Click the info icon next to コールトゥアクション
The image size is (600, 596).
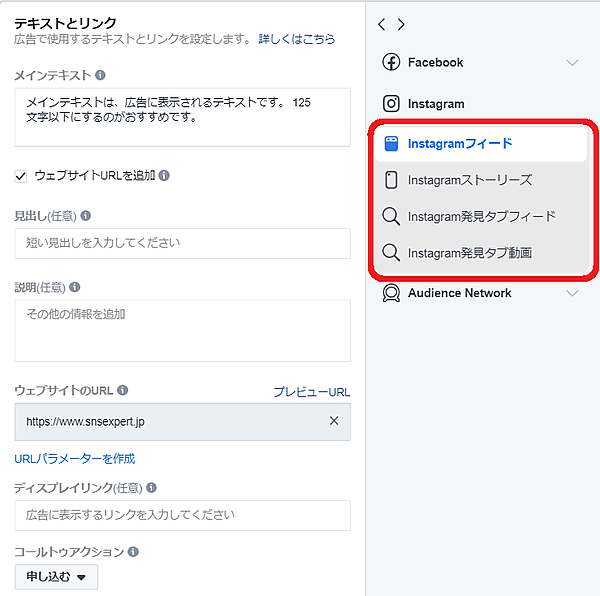(133, 551)
